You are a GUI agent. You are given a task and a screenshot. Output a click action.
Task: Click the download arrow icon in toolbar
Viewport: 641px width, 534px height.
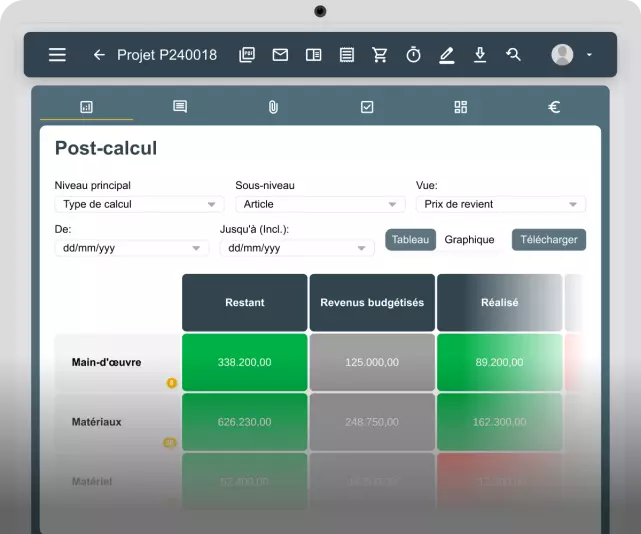click(x=480, y=55)
